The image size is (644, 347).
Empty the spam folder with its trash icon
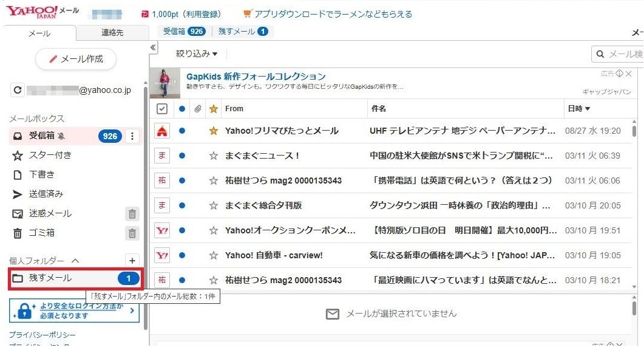pos(132,213)
